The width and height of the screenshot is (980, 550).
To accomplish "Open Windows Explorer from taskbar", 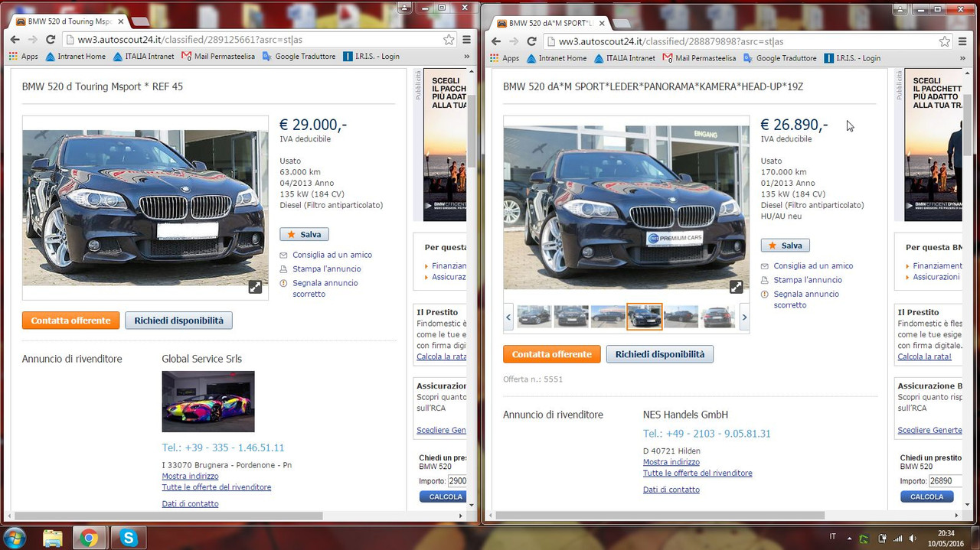I will coord(53,538).
